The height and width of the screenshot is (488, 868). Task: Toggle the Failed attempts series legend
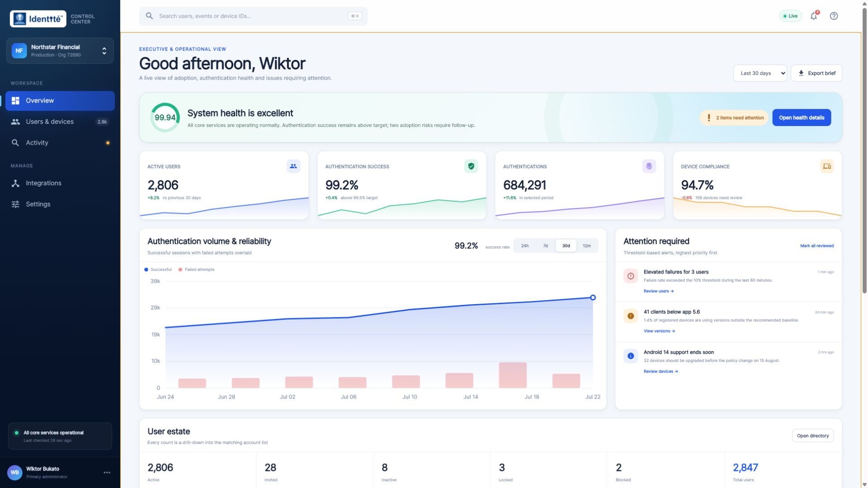coord(196,270)
